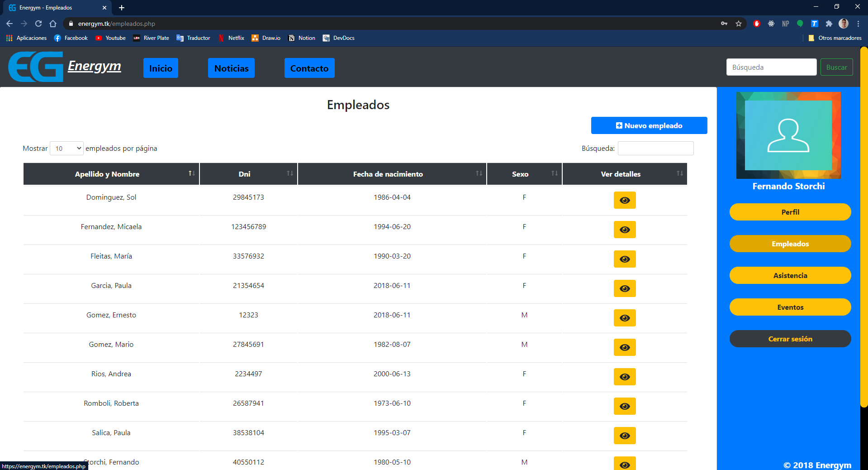View details for Salica, Paula

(x=625, y=436)
